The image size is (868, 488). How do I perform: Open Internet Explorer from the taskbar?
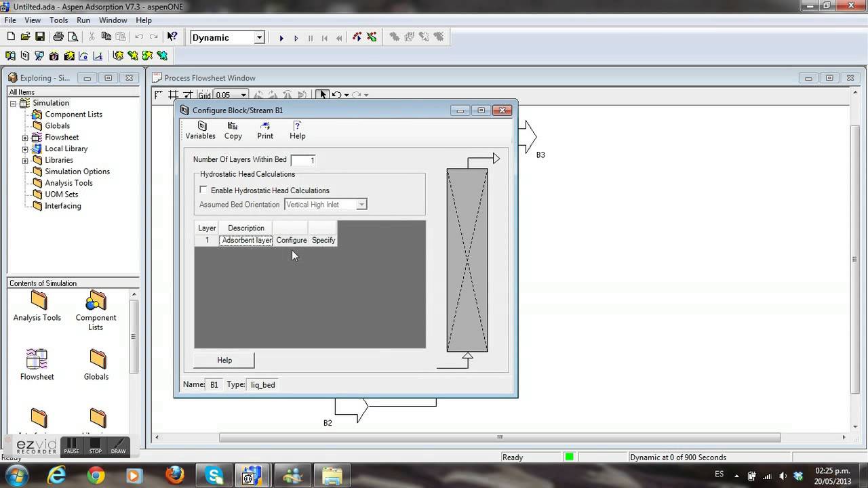pos(58,476)
